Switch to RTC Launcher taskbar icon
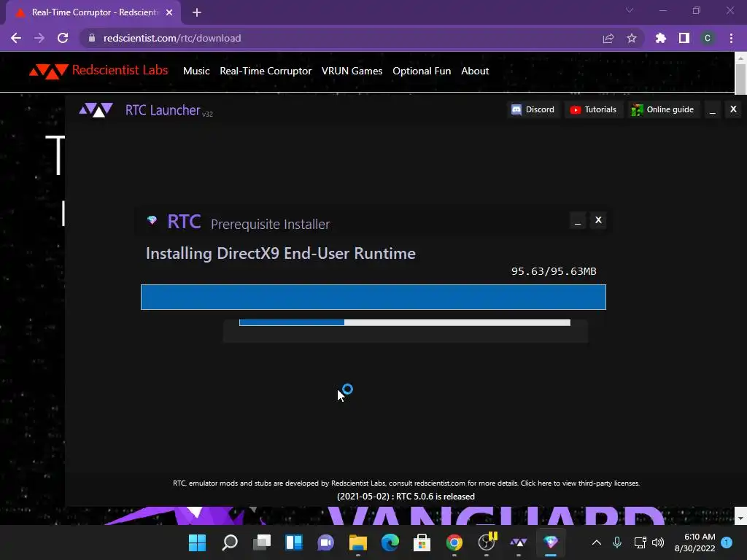The image size is (747, 560). click(519, 542)
